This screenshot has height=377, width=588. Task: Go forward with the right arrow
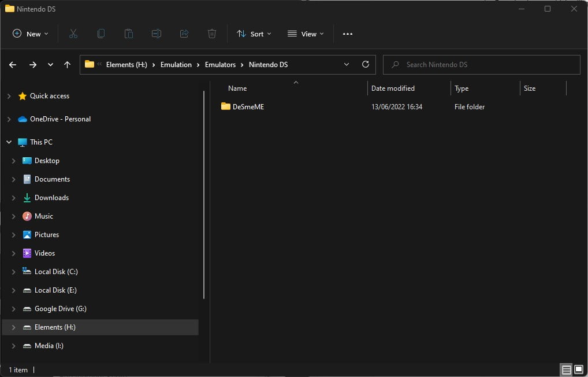(x=33, y=65)
